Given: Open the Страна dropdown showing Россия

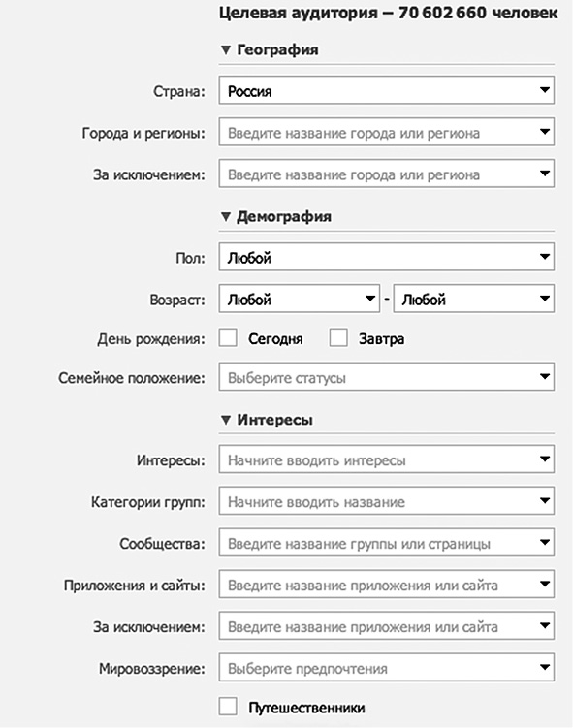Looking at the screenshot, I should pos(386,90).
